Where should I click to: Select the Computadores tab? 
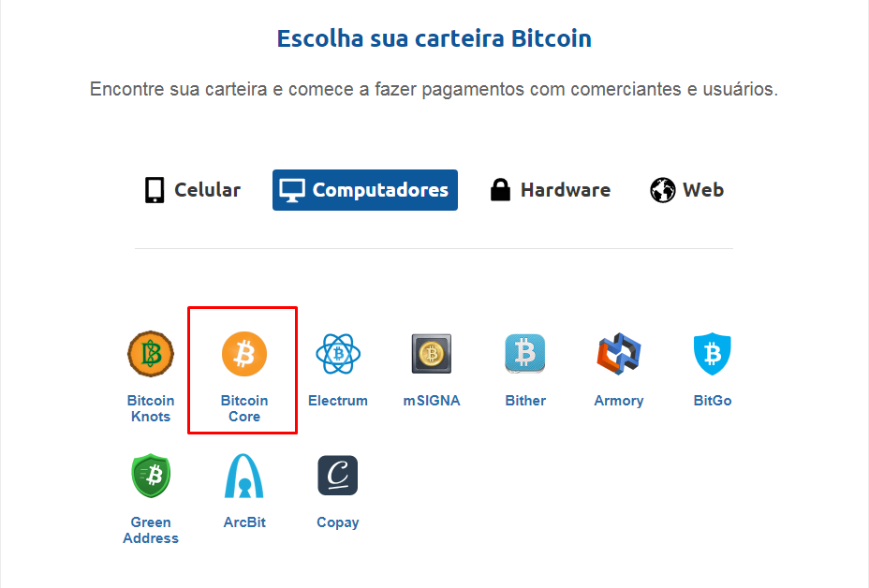pyautogui.click(x=365, y=190)
